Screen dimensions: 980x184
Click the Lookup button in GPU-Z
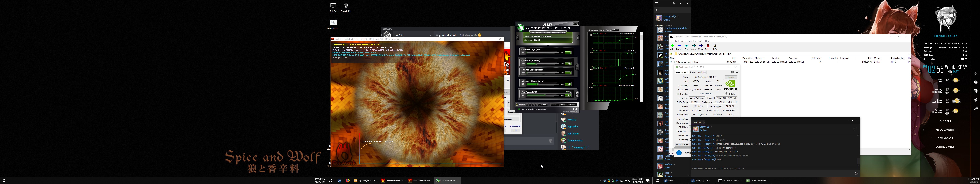[x=731, y=77]
